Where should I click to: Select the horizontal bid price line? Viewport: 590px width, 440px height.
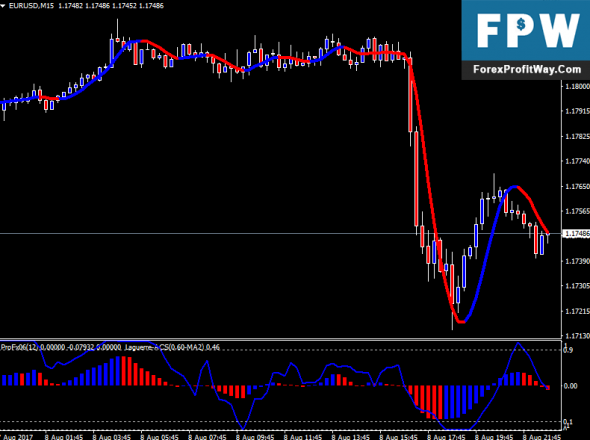click(x=280, y=234)
